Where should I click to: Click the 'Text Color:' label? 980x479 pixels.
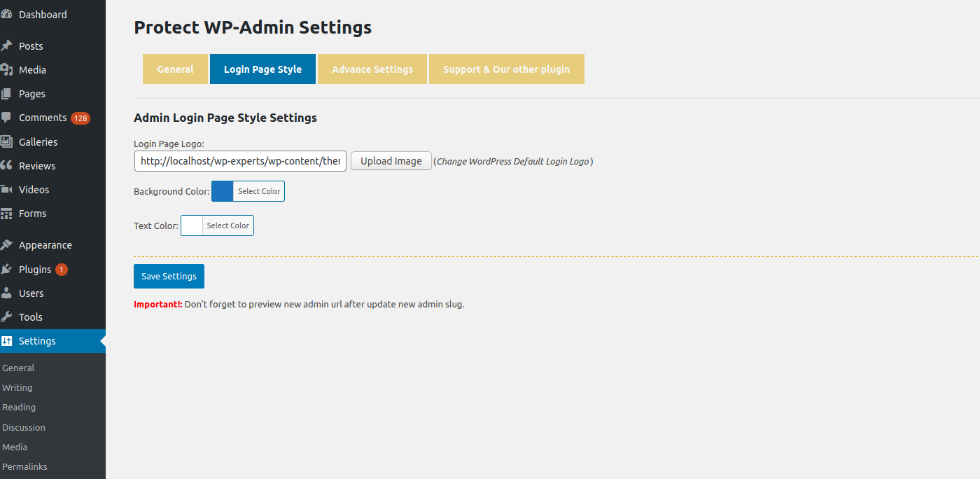point(156,225)
